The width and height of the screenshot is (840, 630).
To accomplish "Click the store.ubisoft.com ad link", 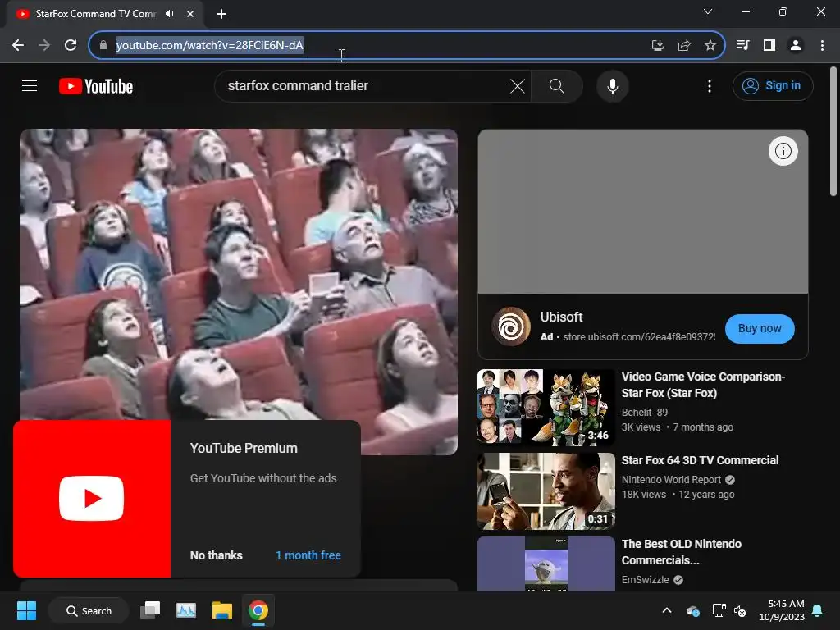I will click(638, 337).
